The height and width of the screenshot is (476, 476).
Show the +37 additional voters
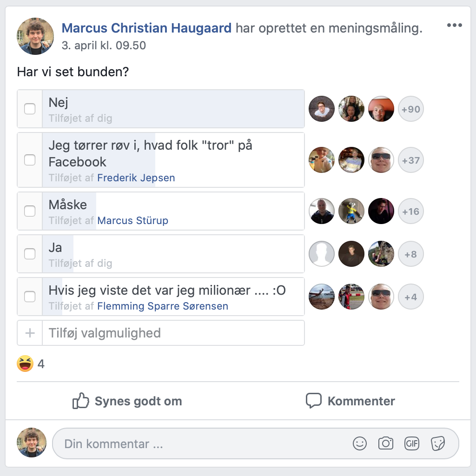(x=411, y=160)
